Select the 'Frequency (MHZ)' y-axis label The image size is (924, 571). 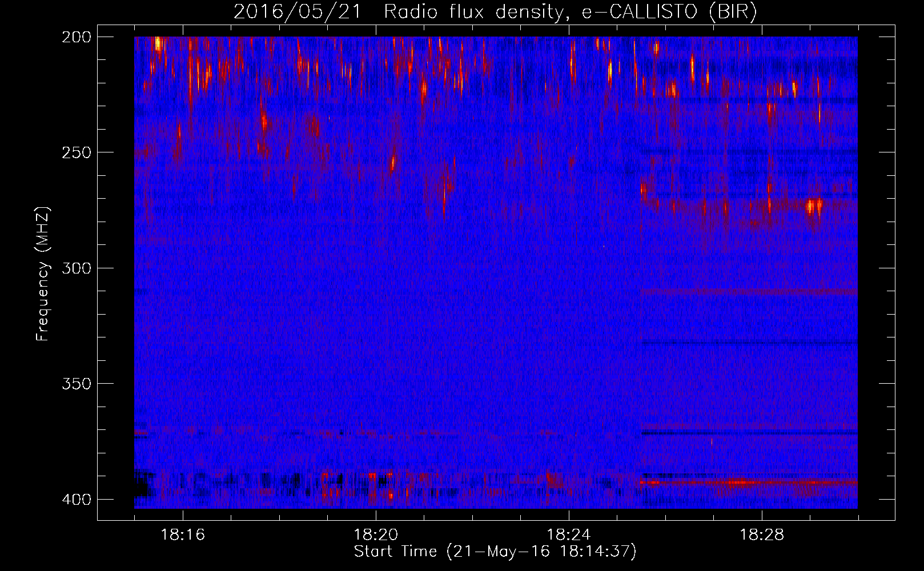click(x=43, y=274)
